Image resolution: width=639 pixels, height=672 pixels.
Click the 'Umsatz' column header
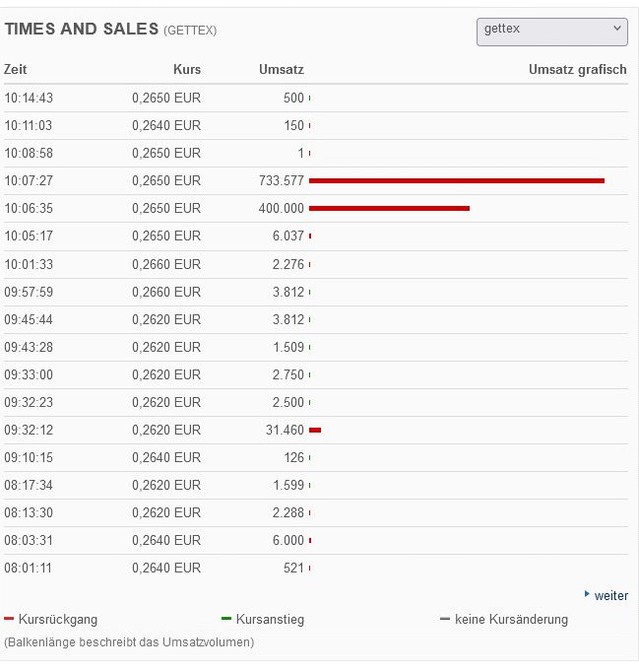(281, 69)
